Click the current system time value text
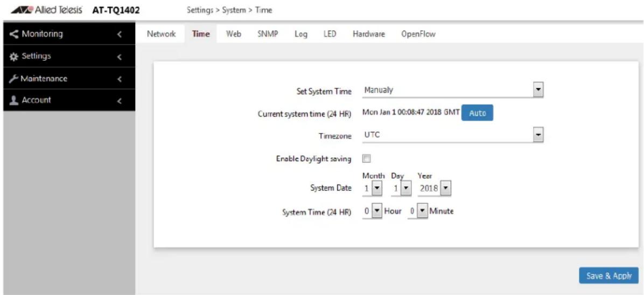The height and width of the screenshot is (295, 644). (411, 113)
